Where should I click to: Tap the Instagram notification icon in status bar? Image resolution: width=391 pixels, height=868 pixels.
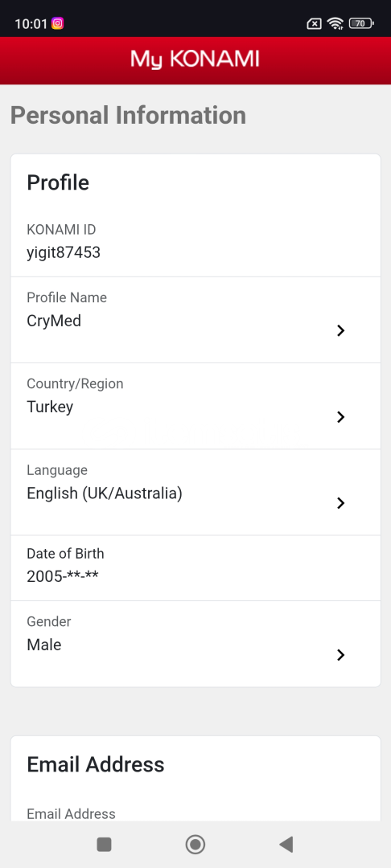[x=58, y=23]
